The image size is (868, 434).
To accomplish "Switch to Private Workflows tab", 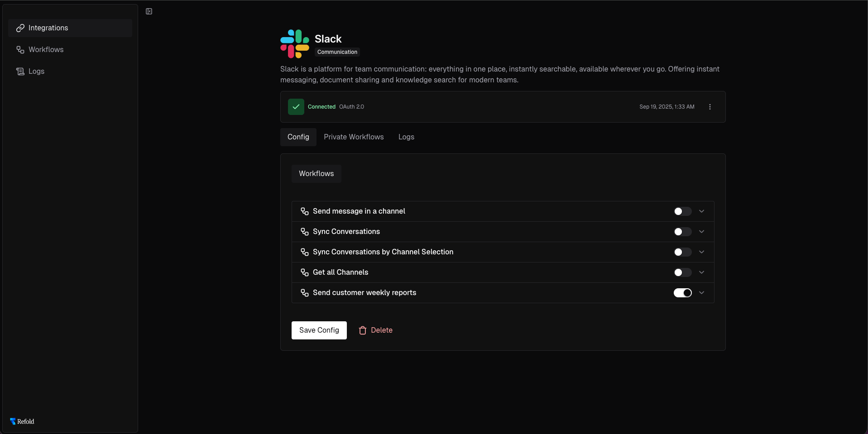I will click(354, 137).
